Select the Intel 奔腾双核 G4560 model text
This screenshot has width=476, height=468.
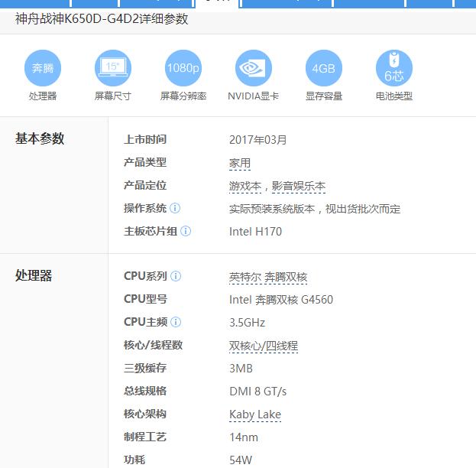click(281, 300)
